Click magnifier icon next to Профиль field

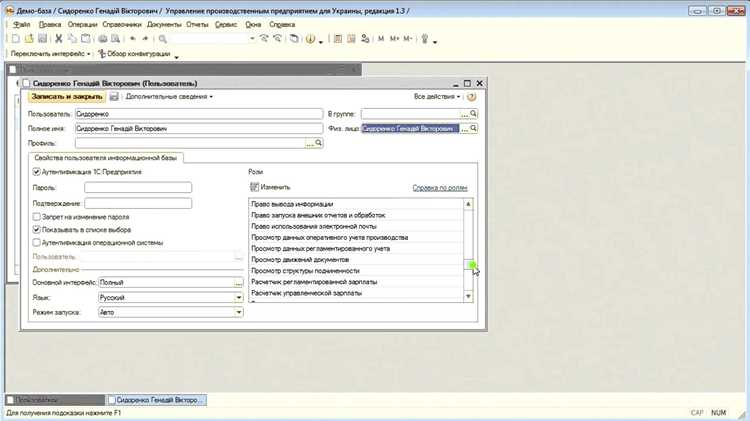pos(319,143)
